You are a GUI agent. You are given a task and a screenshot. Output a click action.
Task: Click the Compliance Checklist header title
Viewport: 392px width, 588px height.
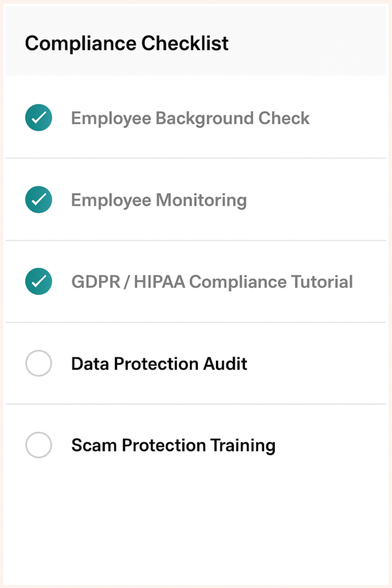pos(127,43)
